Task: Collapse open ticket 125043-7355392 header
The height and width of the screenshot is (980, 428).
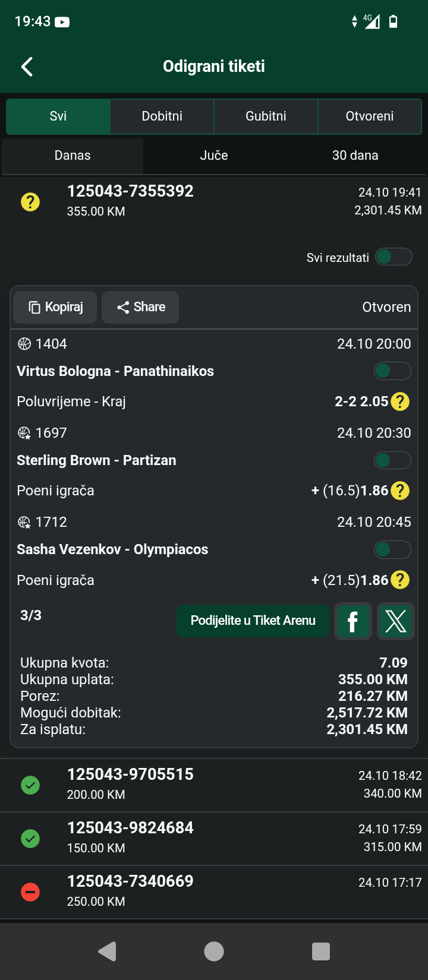Action: point(214,201)
